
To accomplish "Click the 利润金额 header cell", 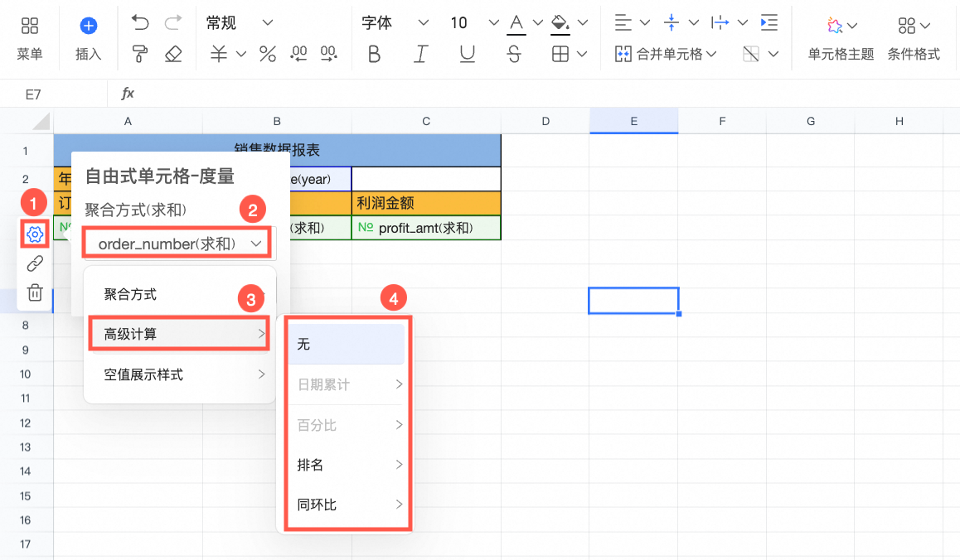I will tap(426, 203).
